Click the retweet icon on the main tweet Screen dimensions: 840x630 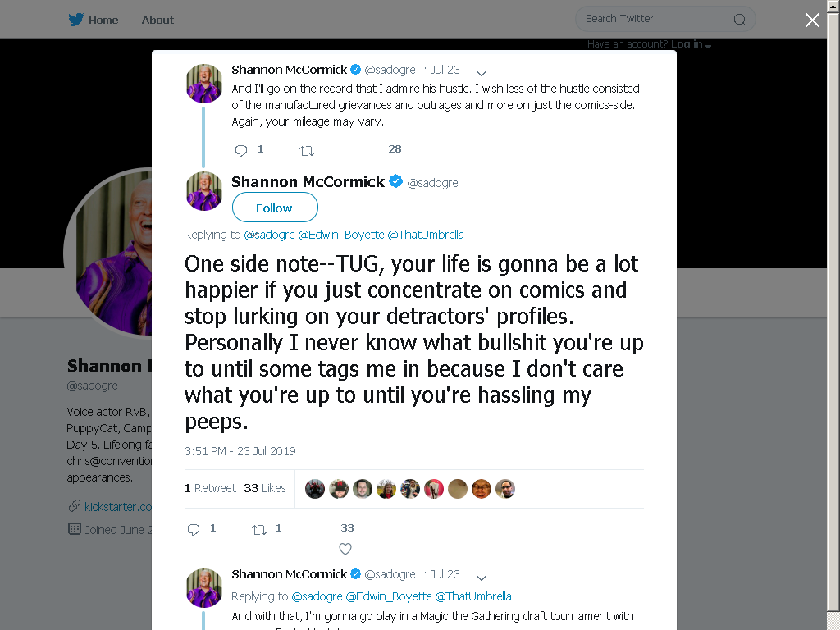click(259, 529)
